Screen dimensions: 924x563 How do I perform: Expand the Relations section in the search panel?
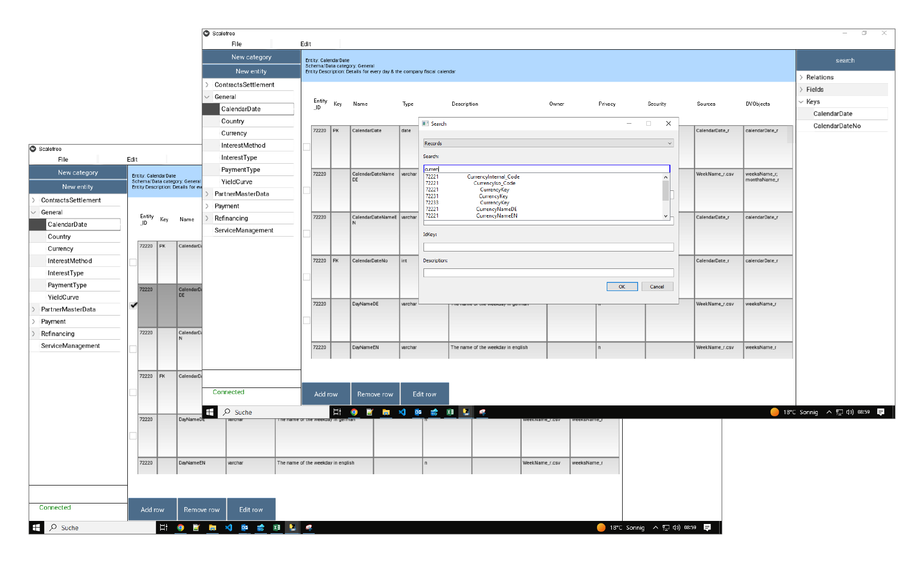pyautogui.click(x=802, y=77)
